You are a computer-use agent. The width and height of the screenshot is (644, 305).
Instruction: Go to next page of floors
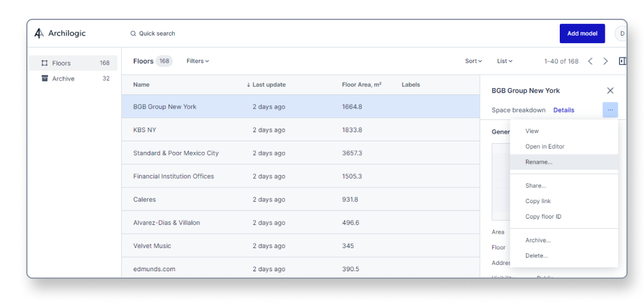point(605,61)
